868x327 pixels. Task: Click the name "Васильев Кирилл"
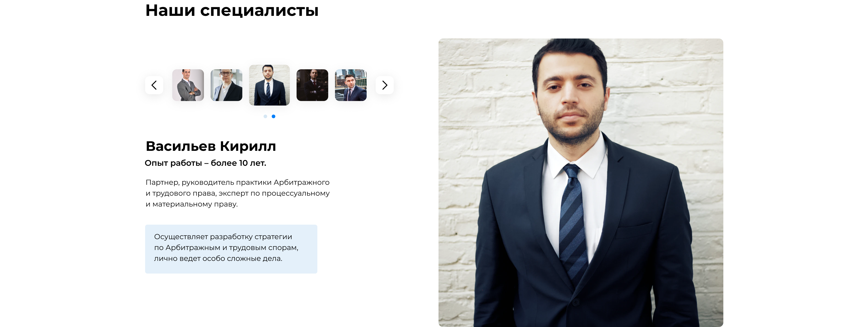211,146
